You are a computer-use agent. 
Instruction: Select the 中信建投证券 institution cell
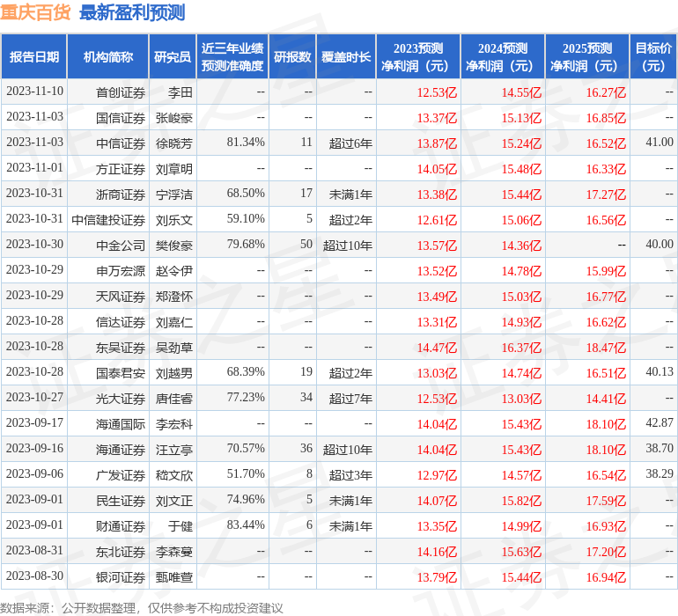108,220
